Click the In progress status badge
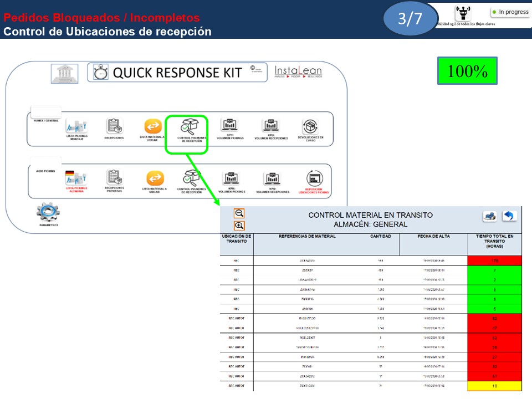Screen dimensions: 532x399 point(510,12)
